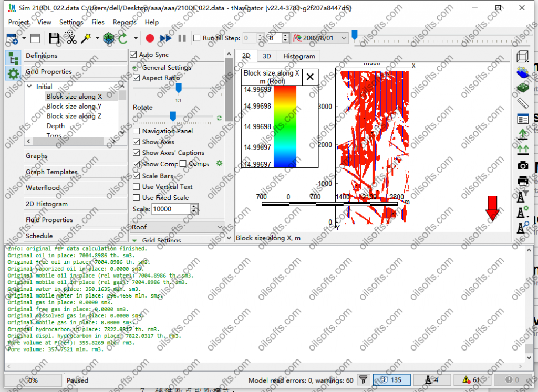Screen dimensions: 538x392
Task: Enable the Use Vertical Text checkbox
Action: coord(136,187)
